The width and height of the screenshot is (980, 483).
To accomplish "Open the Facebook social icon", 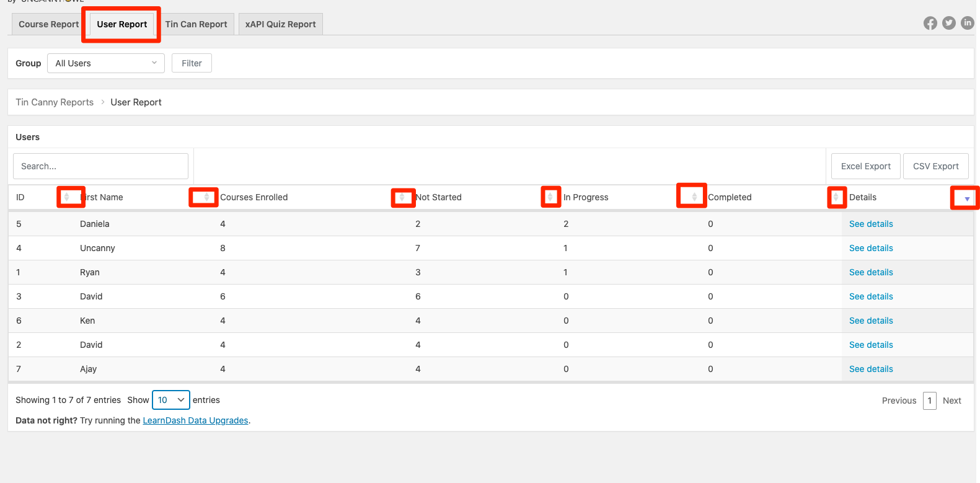I will [x=930, y=24].
